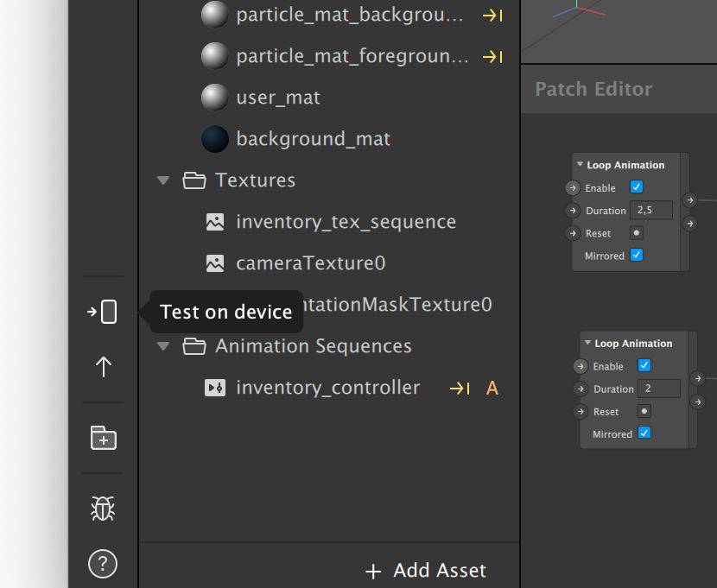Toggle Mirrored checkbox in top Loop Animation
Viewport: 717px width, 588px height.
click(x=637, y=256)
